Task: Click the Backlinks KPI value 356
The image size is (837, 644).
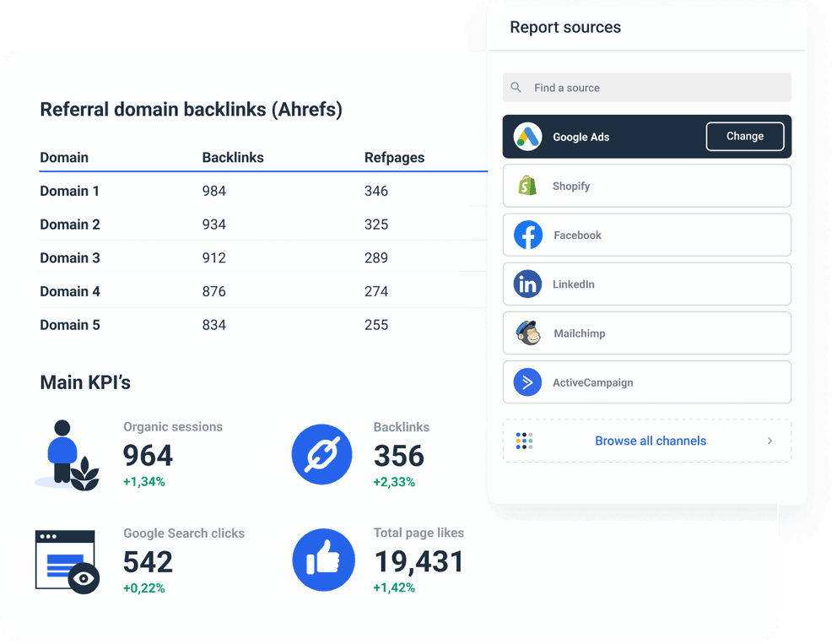Action: click(x=399, y=456)
